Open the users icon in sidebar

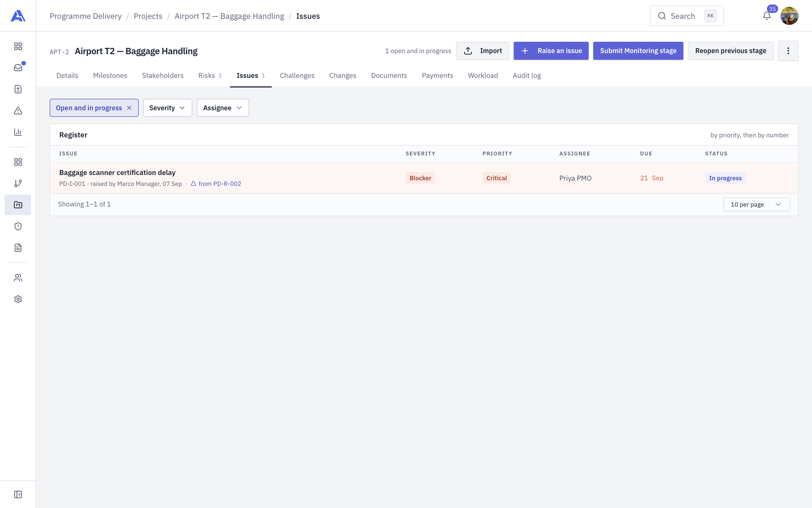pyautogui.click(x=18, y=278)
